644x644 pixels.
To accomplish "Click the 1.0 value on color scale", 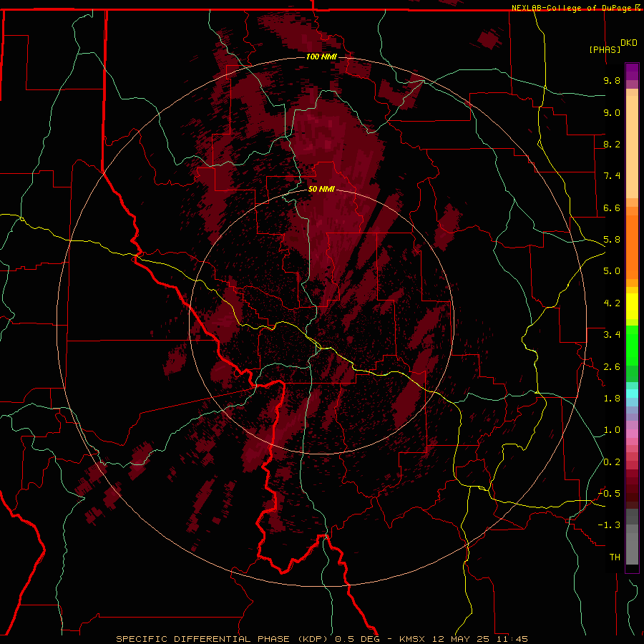I will pos(612,430).
